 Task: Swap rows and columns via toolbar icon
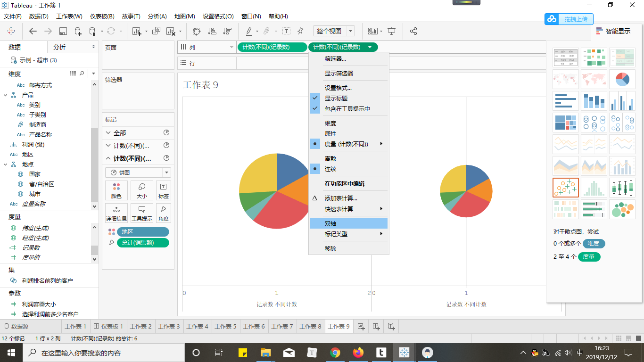197,31
